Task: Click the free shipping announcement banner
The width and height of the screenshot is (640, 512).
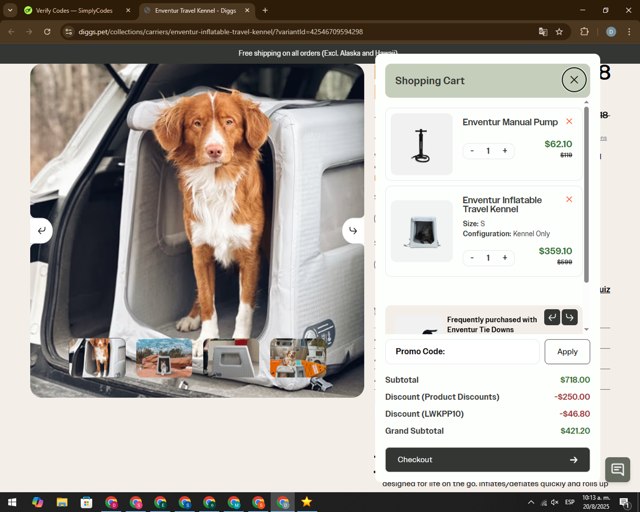Action: (318, 53)
